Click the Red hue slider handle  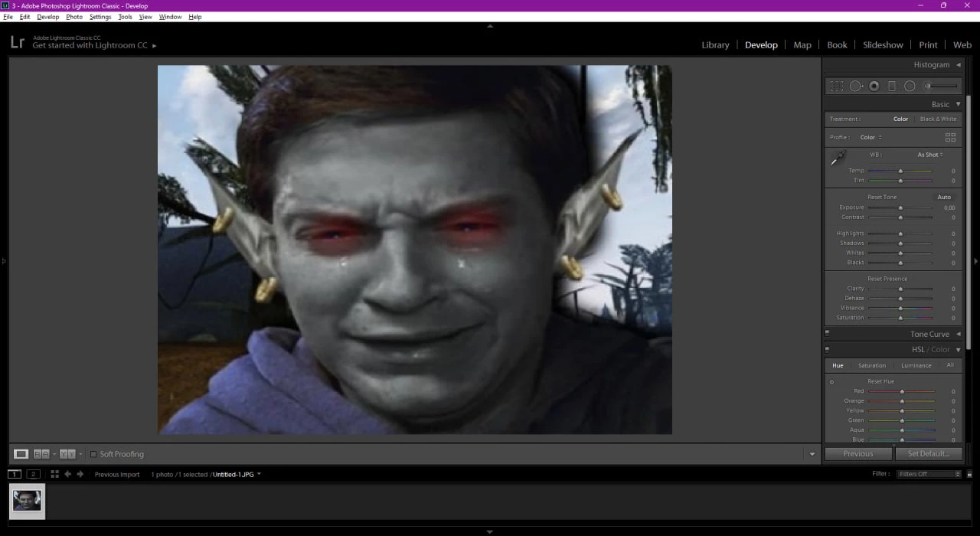[x=902, y=391]
